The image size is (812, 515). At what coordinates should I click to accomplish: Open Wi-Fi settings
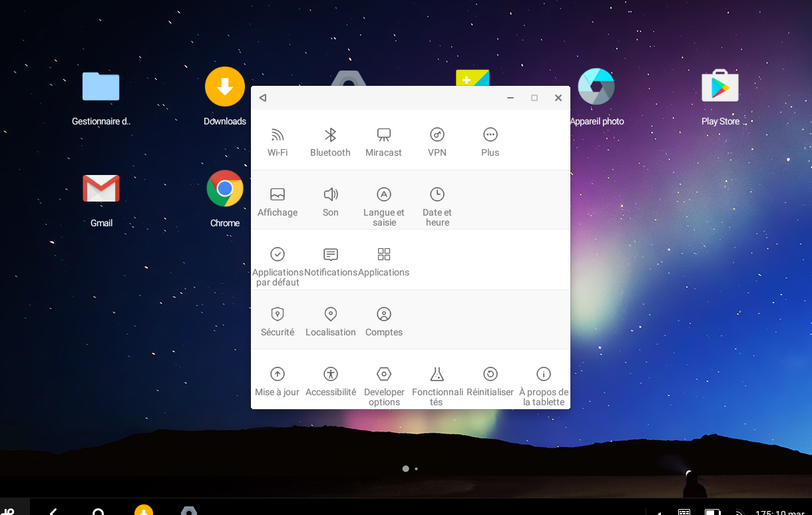tap(278, 142)
